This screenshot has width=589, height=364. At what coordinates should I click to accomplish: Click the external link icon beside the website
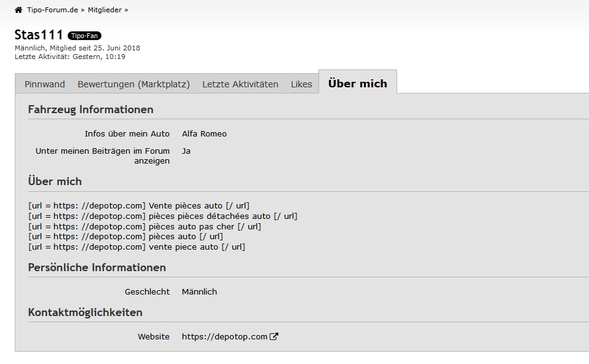tap(274, 336)
